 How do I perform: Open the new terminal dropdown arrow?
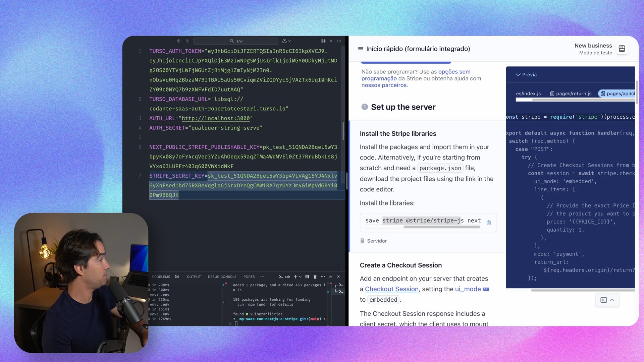[x=300, y=277]
